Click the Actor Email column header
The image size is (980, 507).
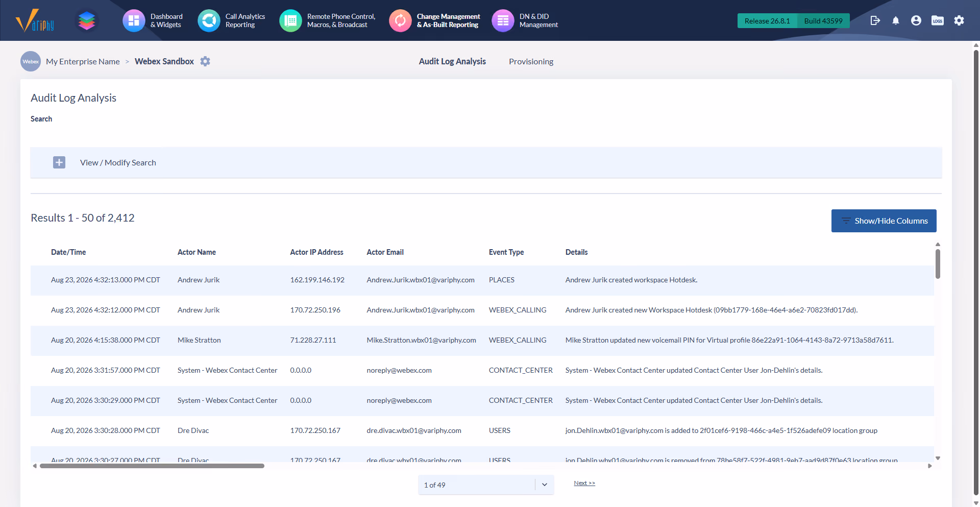pyautogui.click(x=385, y=252)
